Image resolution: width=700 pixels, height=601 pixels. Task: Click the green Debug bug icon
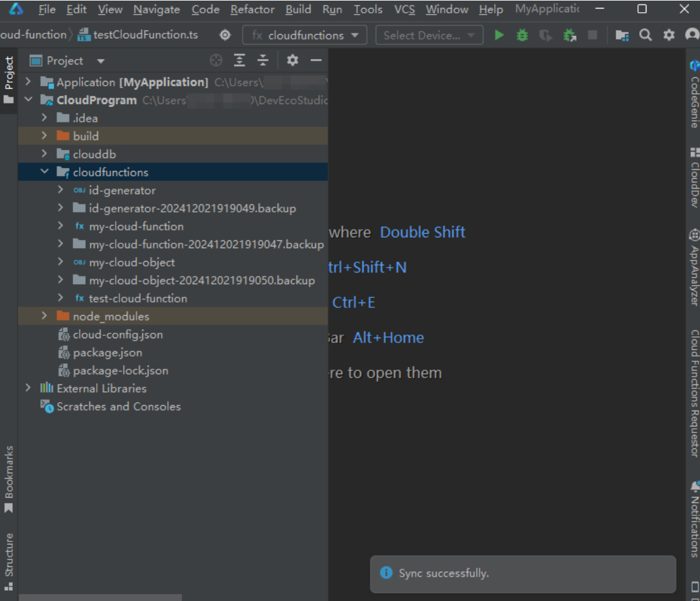point(522,35)
